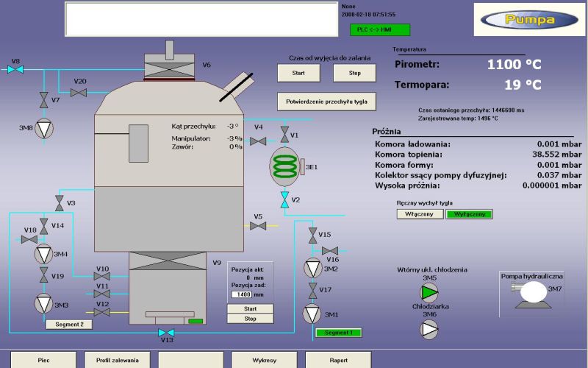Click the chiller pump 3M6 icon
Viewport: 588px width, 368px height.
point(429,329)
